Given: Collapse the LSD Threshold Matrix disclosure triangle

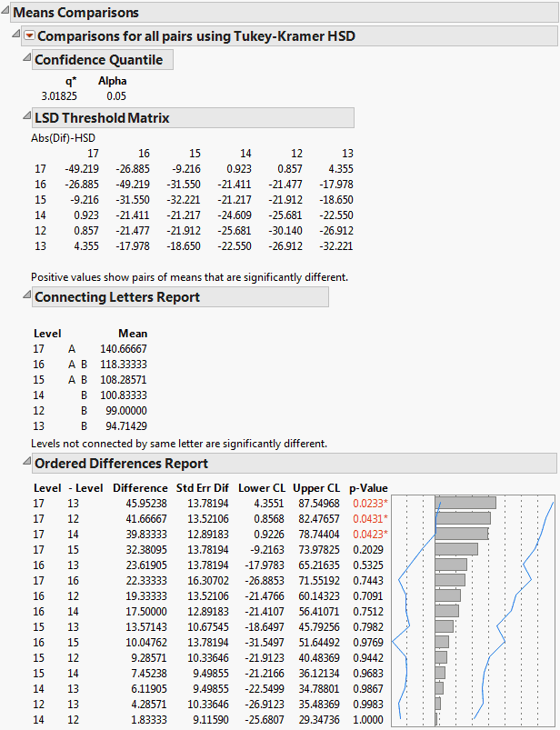Looking at the screenshot, I should click(x=25, y=117).
